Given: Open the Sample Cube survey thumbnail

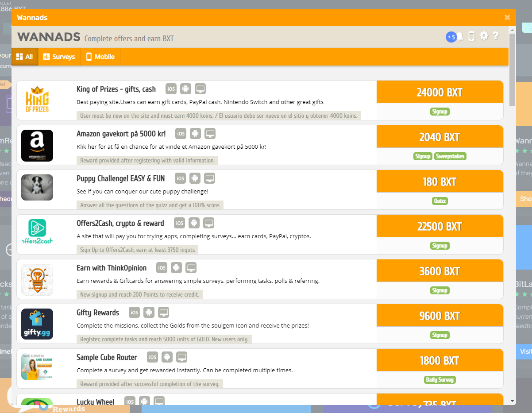Looking at the screenshot, I should 37,367.
